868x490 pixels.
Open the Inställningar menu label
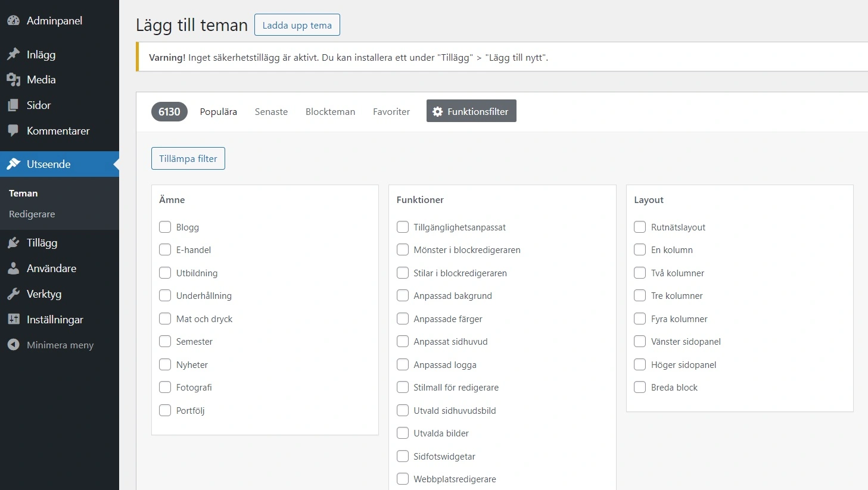tap(55, 320)
